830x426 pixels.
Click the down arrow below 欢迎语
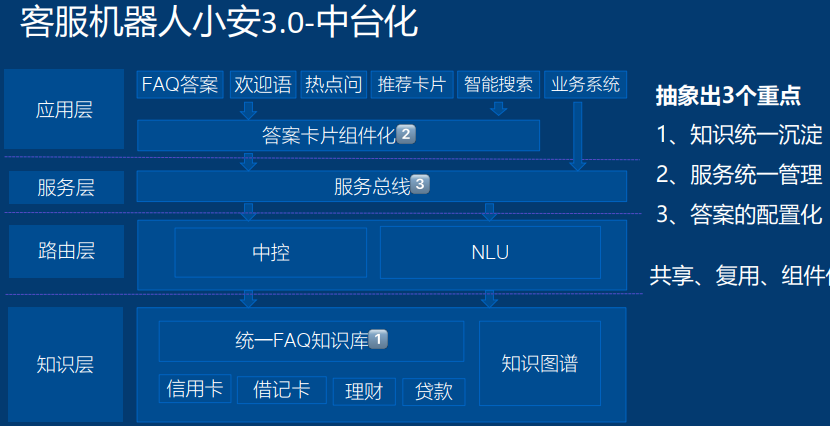tap(249, 108)
